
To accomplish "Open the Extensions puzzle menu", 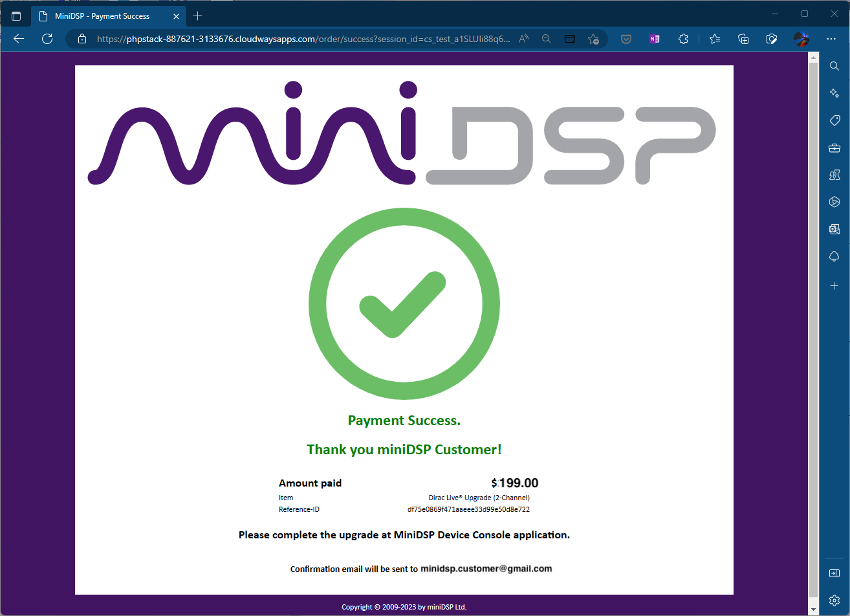I will pos(683,39).
